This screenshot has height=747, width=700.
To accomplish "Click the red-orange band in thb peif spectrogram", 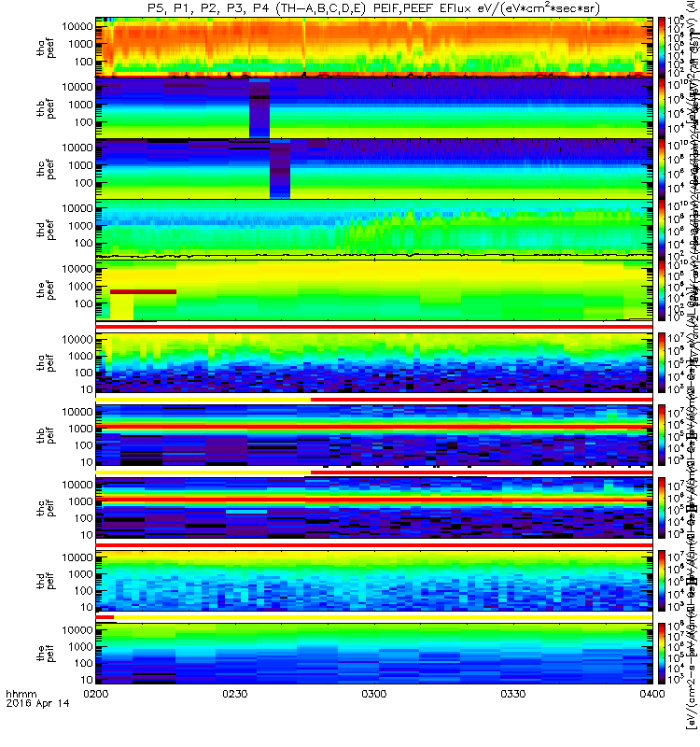I will coord(374,425).
